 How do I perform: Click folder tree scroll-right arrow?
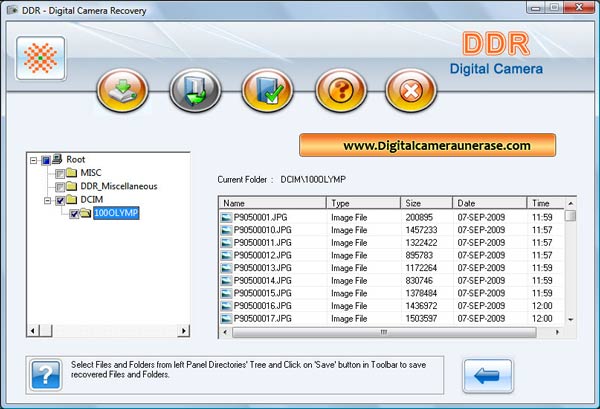click(x=184, y=331)
